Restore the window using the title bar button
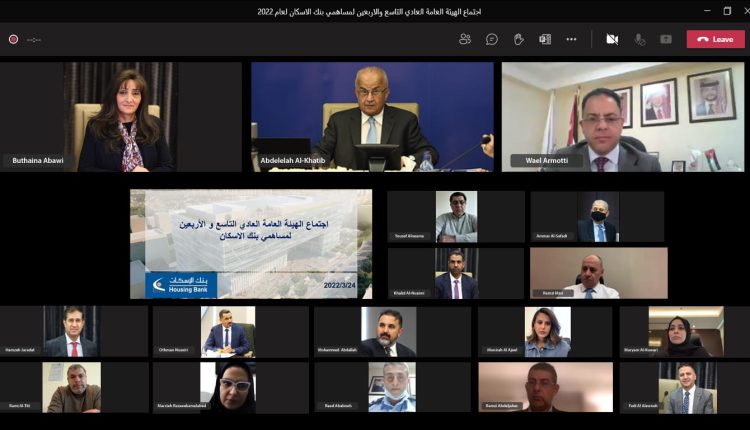Screen dimensions: 750x430 (727, 11)
